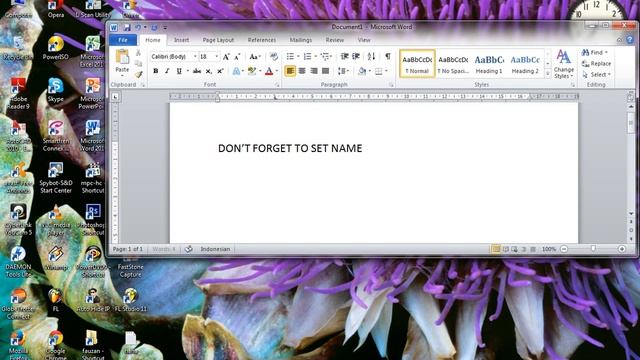Open Word Help question mark
The image size is (640, 360).
[629, 40]
